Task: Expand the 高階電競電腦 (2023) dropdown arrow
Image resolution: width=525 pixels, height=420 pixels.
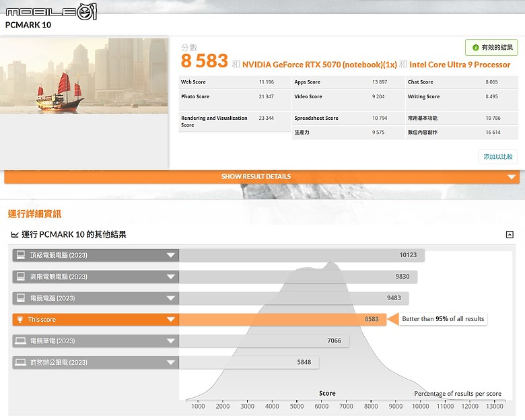Action: pos(171,277)
